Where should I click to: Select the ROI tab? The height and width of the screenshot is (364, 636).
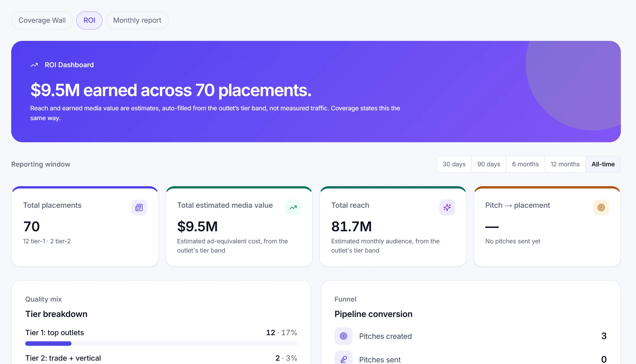(x=89, y=20)
